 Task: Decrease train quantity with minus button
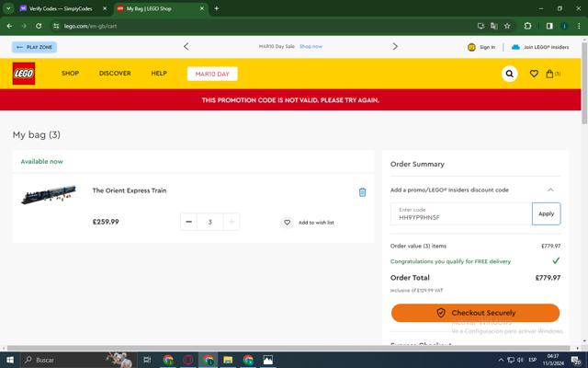pos(189,222)
